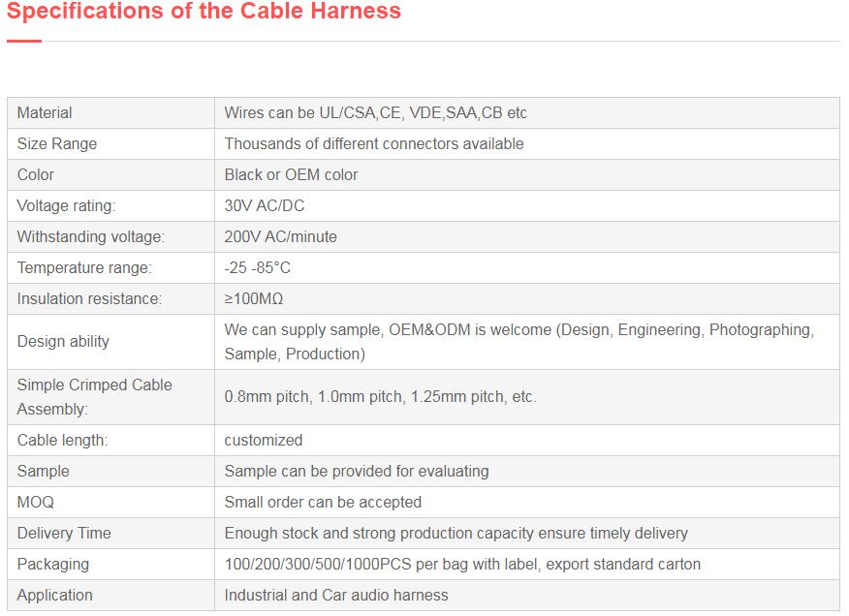
Task: Click the ≥100MΩ insulation resistance value
Action: 253,298
